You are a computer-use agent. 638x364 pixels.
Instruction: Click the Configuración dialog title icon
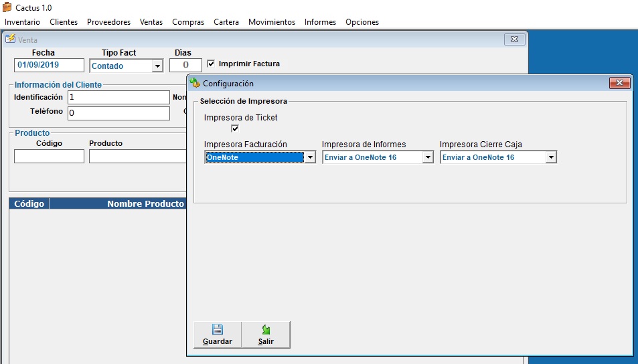pos(195,84)
